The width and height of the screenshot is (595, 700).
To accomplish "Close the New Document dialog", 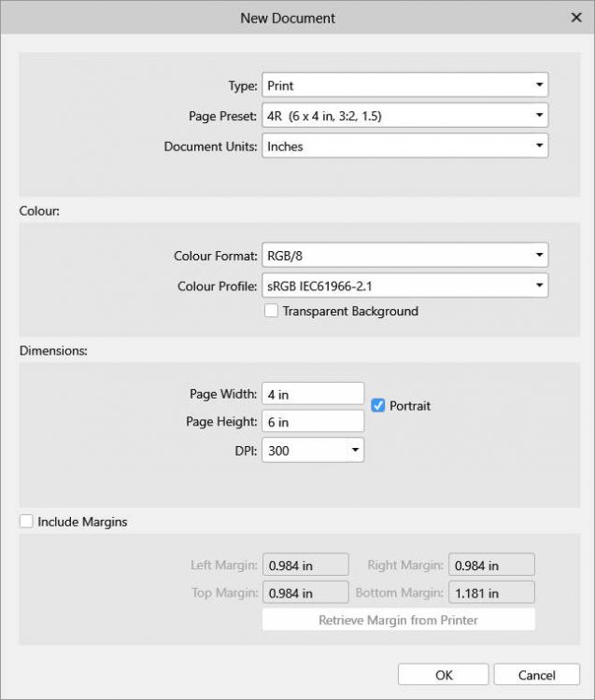I will 576,18.
